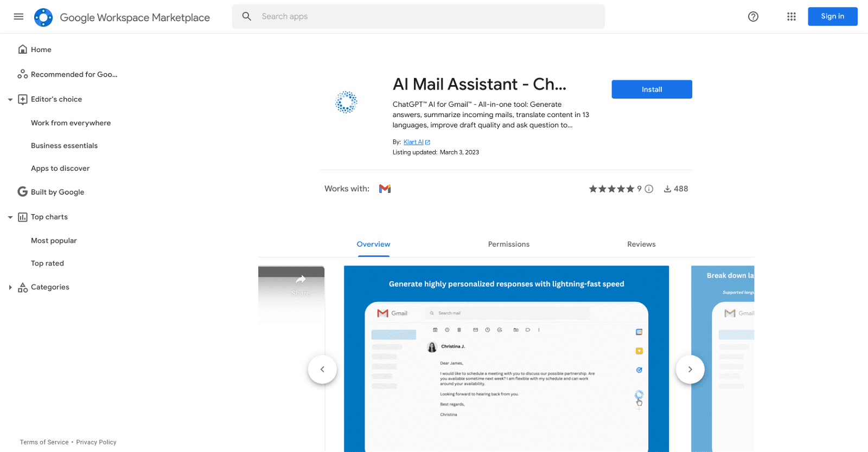This screenshot has height=452, width=868.
Task: Focus the Search apps field
Action: (x=418, y=16)
